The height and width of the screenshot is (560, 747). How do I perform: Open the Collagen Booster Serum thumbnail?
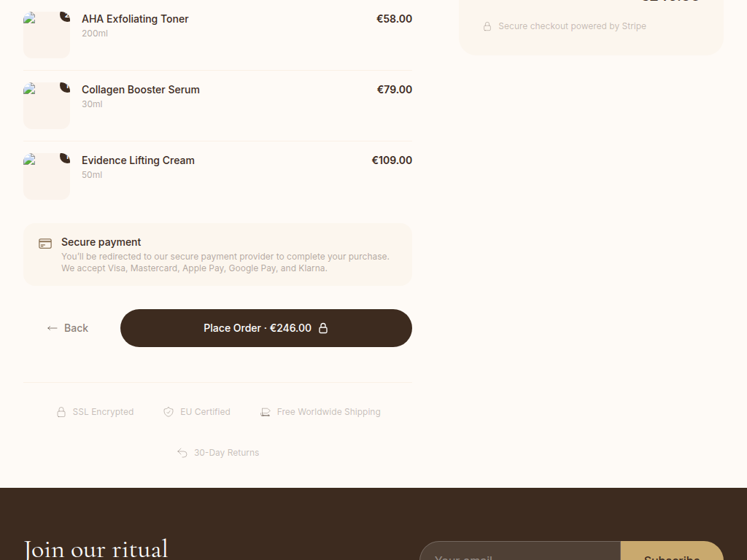46,106
